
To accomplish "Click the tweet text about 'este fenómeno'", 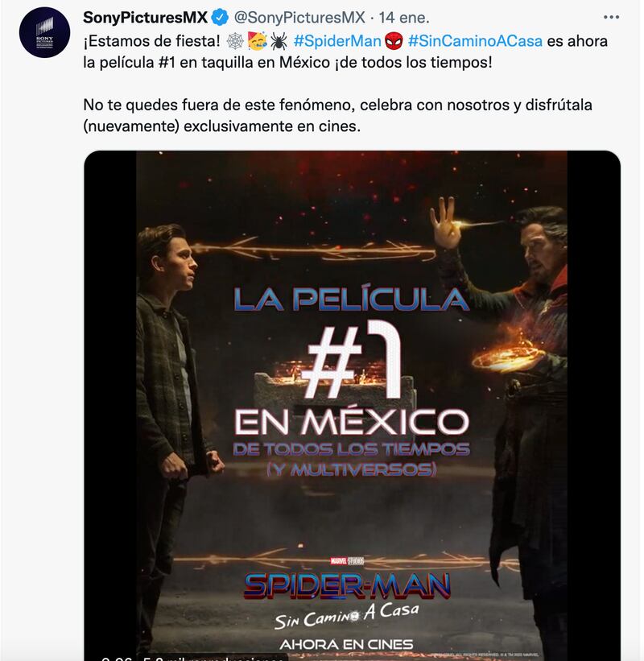I will [x=337, y=115].
